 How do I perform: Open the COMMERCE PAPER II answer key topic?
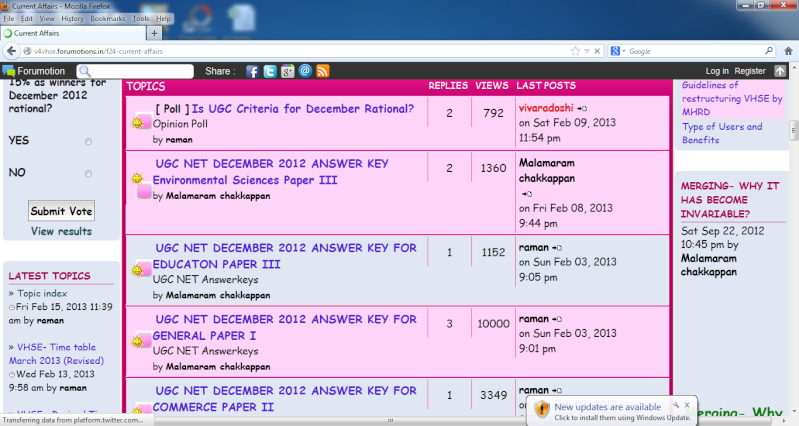pyautogui.click(x=285, y=398)
